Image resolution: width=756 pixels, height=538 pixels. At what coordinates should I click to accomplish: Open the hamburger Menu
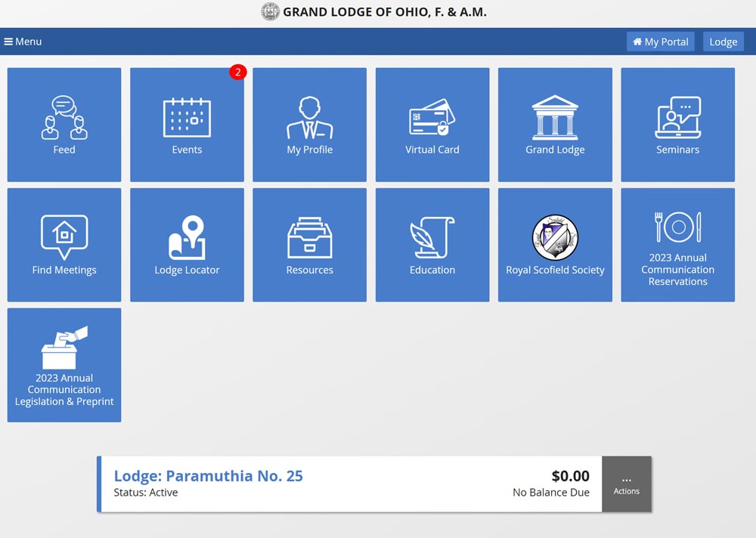23,42
